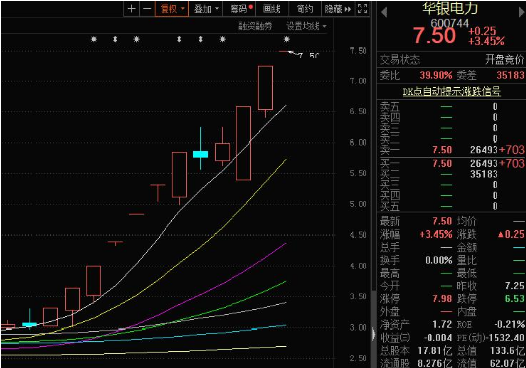This screenshot has width=526, height=368.
Task: Go to next stock with right arrow
Action: (522, 12)
